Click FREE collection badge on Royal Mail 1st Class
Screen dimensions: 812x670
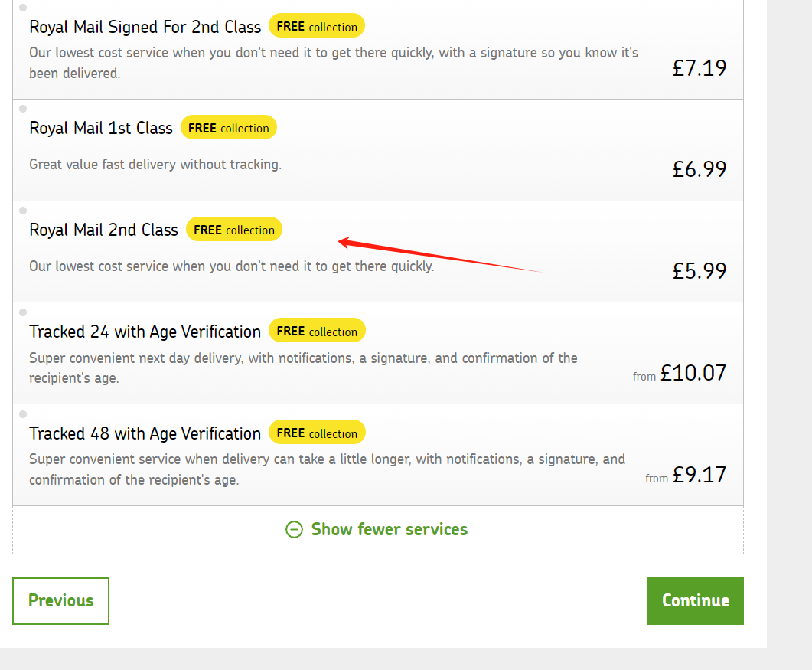coord(228,127)
